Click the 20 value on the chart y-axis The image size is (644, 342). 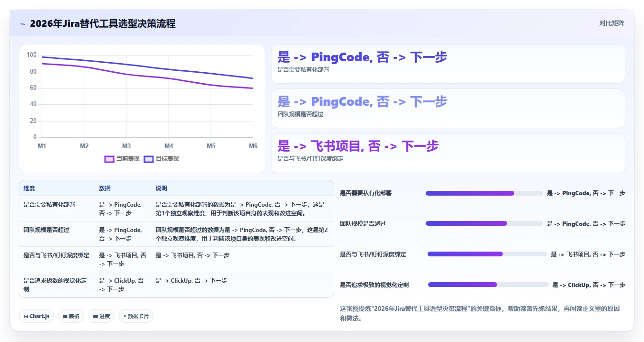(33, 121)
